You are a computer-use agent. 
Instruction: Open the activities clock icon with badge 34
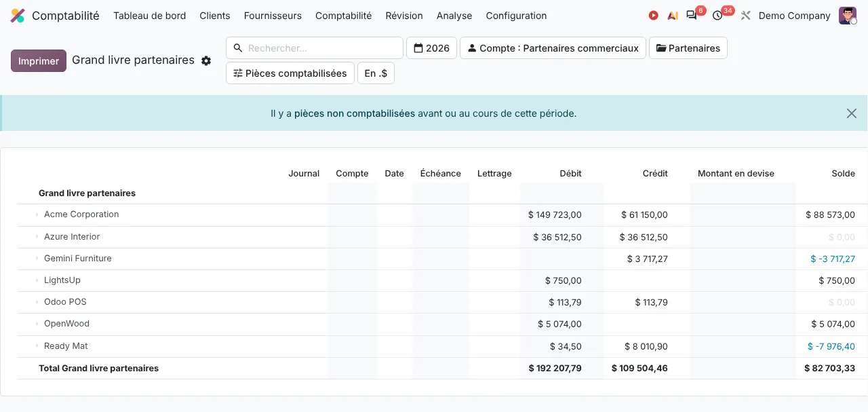(x=717, y=16)
